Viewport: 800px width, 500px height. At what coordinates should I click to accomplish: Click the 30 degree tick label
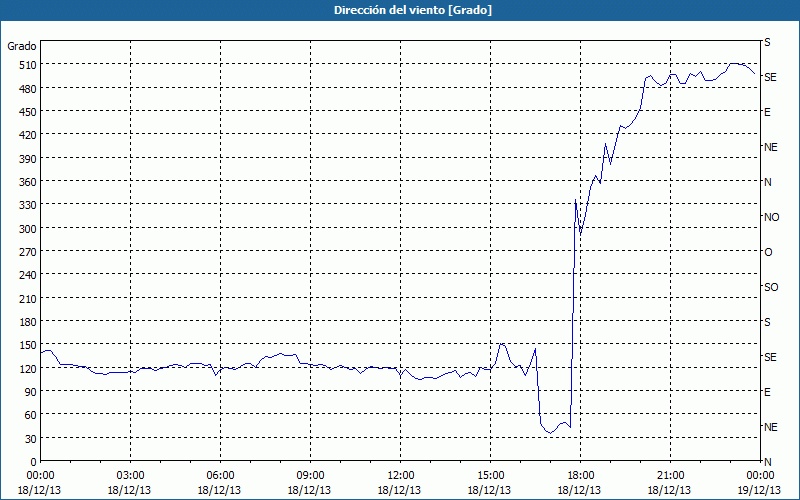click(31, 439)
